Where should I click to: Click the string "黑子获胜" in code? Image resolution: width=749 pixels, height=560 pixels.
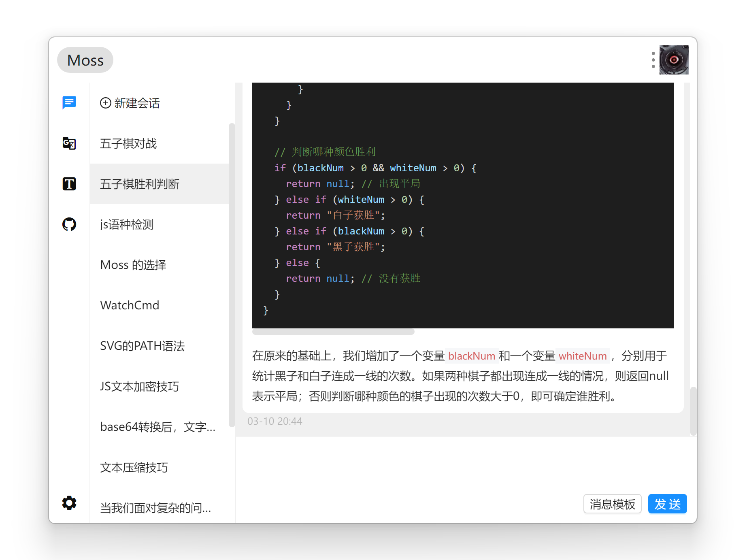click(x=353, y=247)
